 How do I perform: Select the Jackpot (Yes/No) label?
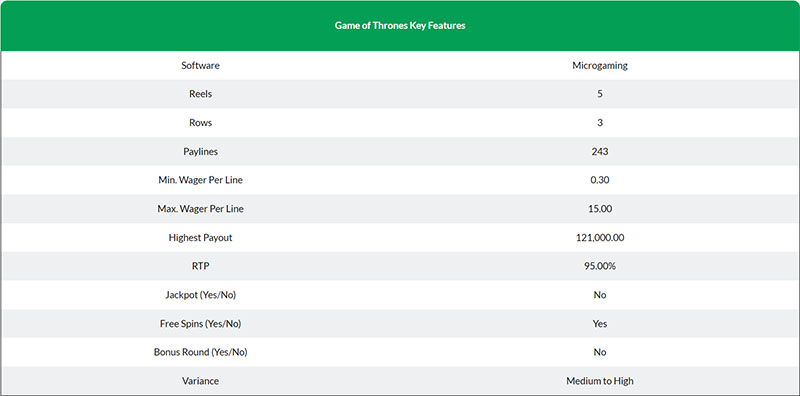pos(201,295)
